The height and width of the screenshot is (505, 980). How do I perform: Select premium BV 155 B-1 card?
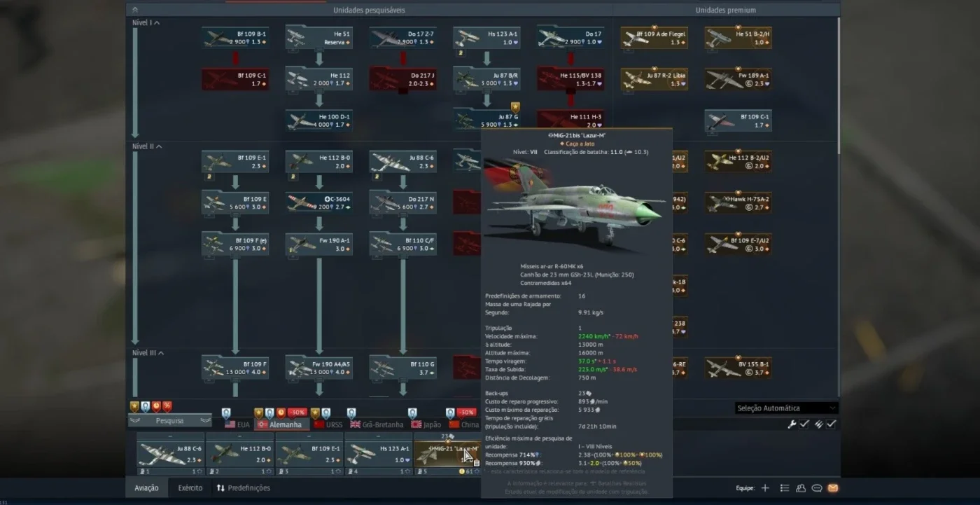click(738, 368)
